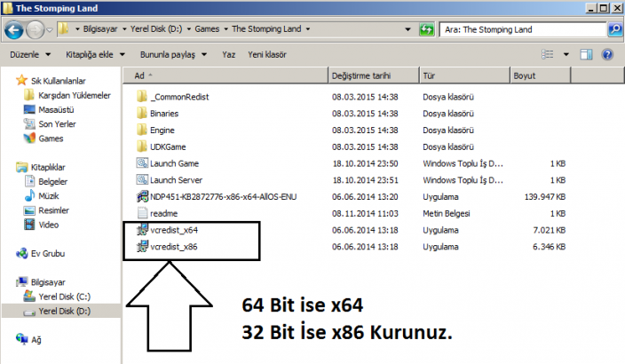Image resolution: width=625 pixels, height=364 pixels.
Task: Focus the Ara: The Stomping Land search box
Action: (522, 29)
